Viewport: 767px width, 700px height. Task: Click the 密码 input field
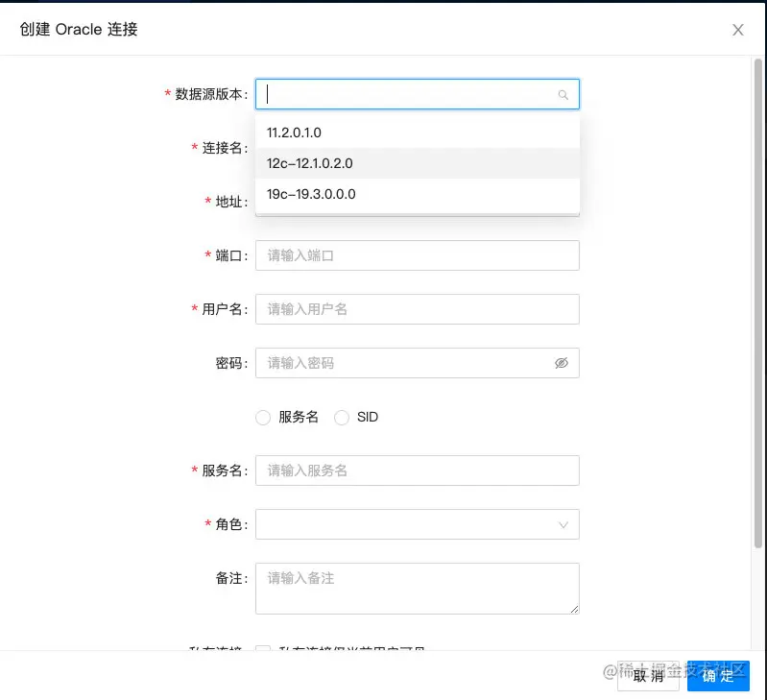(x=418, y=363)
